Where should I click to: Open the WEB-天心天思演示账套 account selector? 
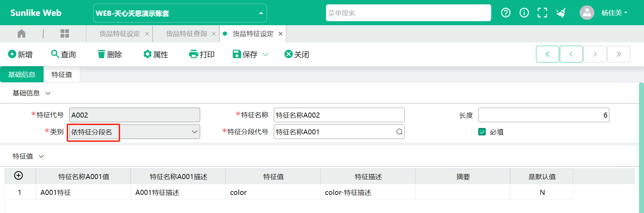[x=180, y=13]
